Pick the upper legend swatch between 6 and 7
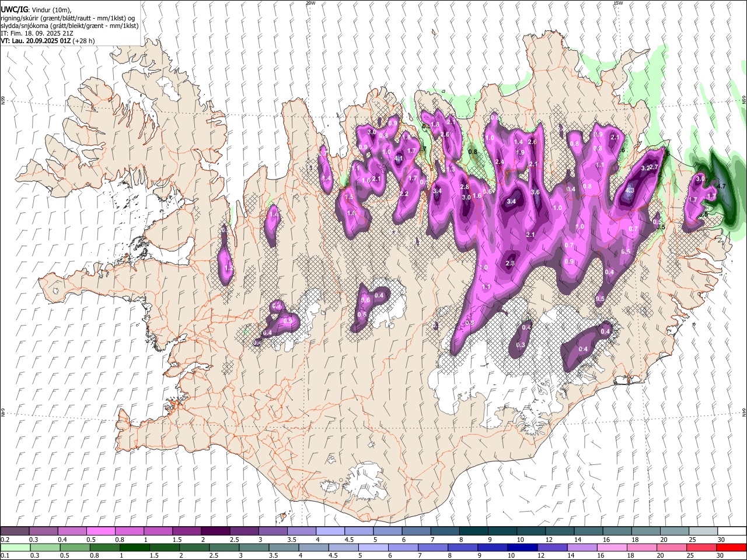Image resolution: width=747 pixels, height=560 pixels. tap(416, 531)
